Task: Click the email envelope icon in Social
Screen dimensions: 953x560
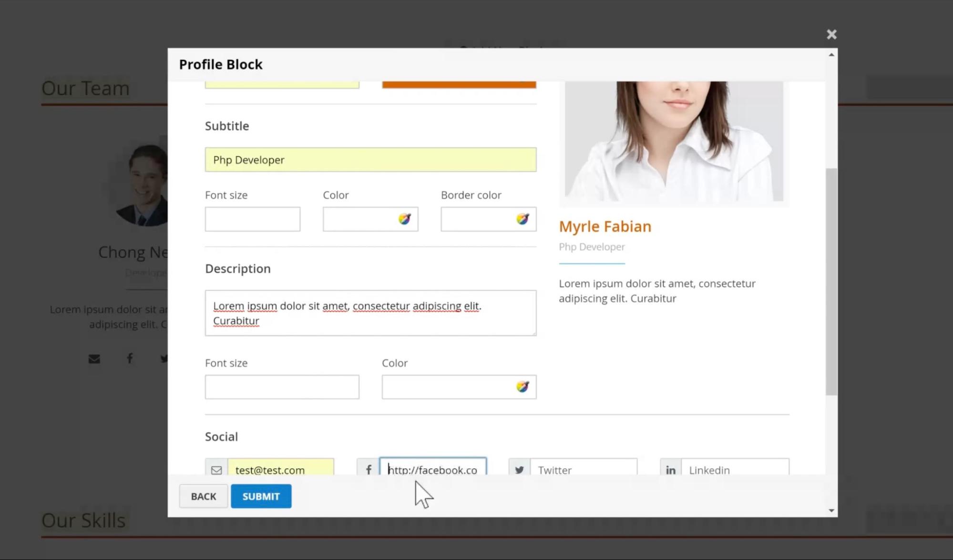Action: [216, 469]
